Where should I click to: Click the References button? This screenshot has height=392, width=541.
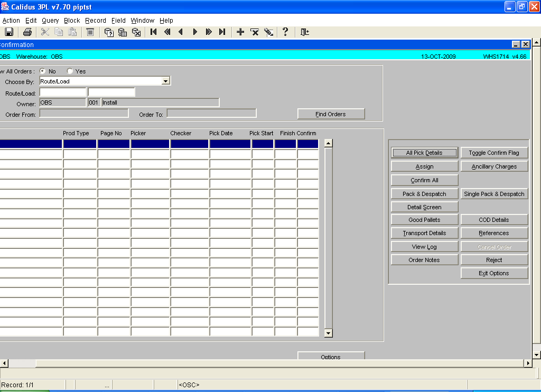point(494,233)
